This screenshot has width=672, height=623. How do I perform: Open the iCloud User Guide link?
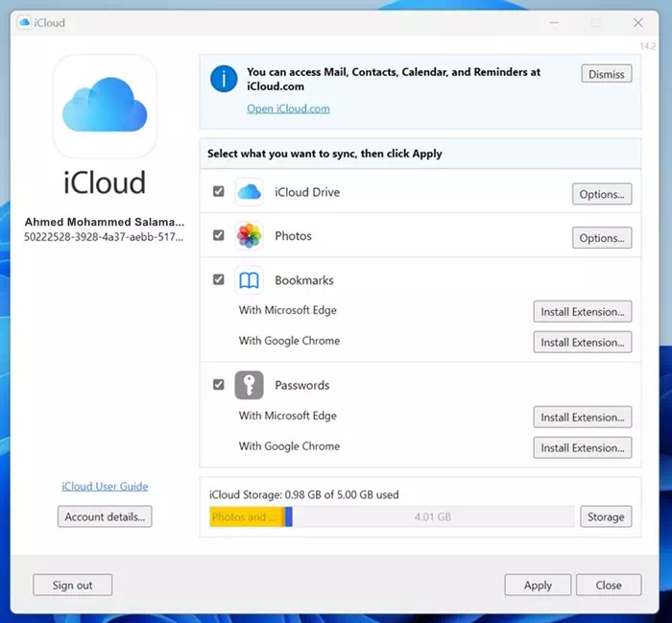(x=105, y=487)
